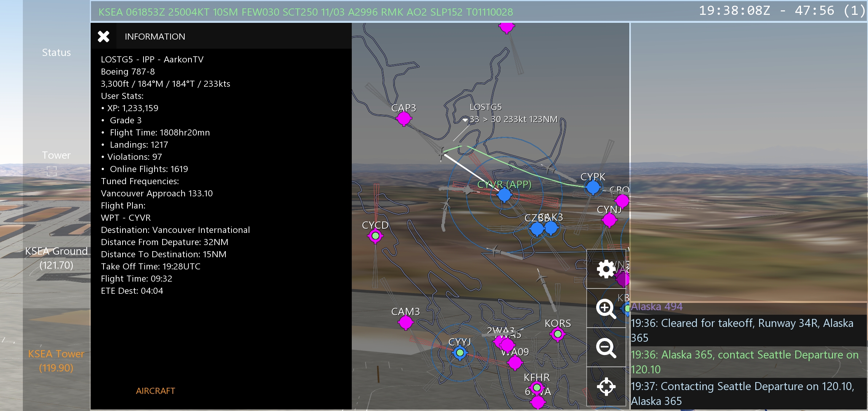Select CAP3 airport marker
The width and height of the screenshot is (868, 411).
click(404, 119)
